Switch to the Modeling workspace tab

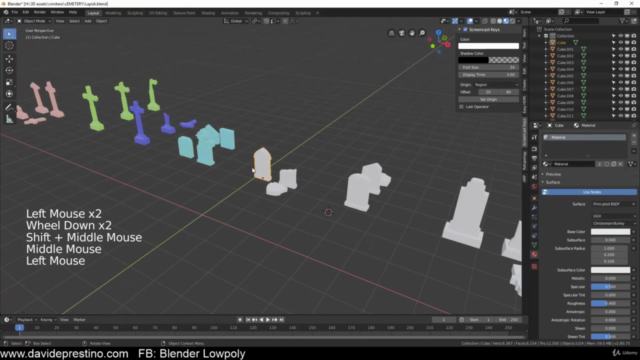(x=113, y=13)
